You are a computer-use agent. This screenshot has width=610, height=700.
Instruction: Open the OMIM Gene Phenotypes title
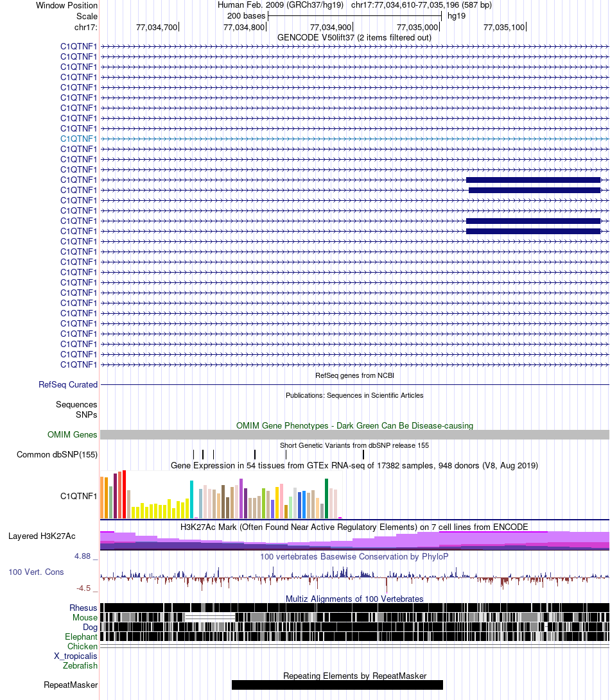click(354, 425)
